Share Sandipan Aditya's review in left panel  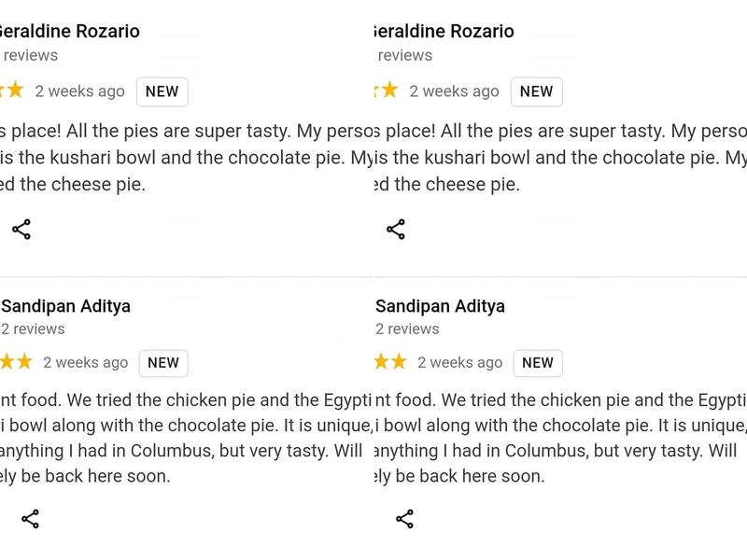30,519
